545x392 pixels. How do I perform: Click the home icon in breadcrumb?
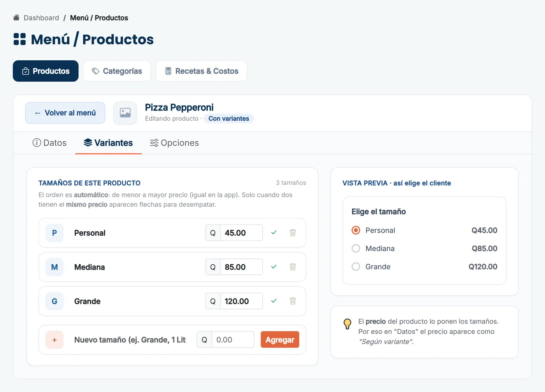click(16, 18)
